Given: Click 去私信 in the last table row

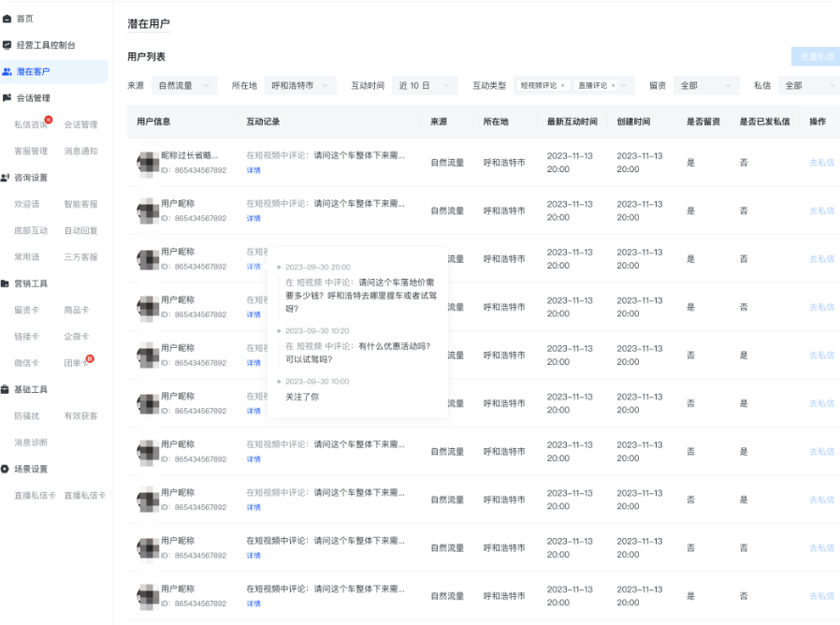Looking at the screenshot, I should click(822, 595).
